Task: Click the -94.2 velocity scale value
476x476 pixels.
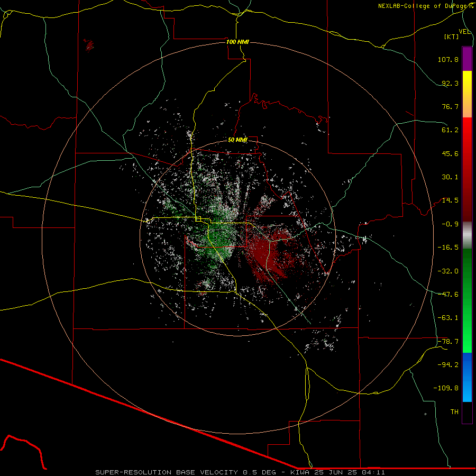Action: click(448, 365)
